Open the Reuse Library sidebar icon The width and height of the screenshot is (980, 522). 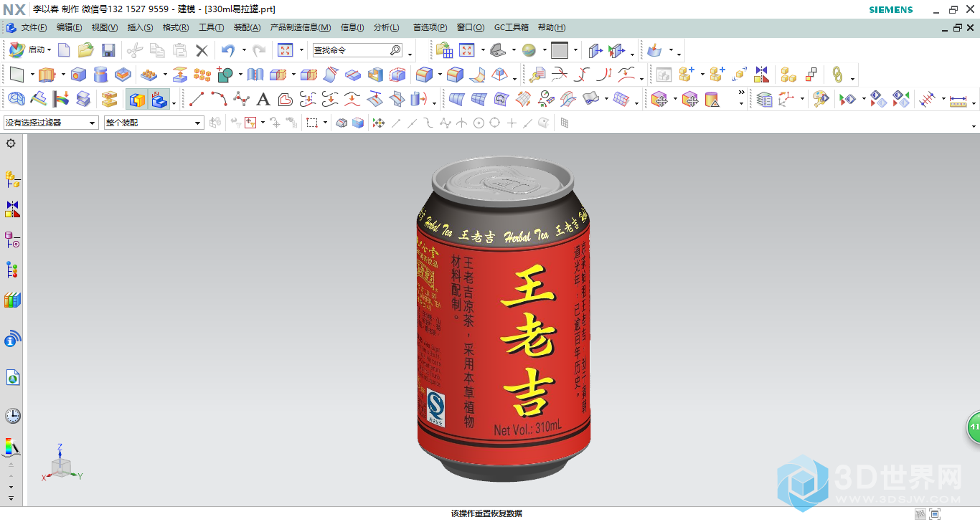pos(12,270)
